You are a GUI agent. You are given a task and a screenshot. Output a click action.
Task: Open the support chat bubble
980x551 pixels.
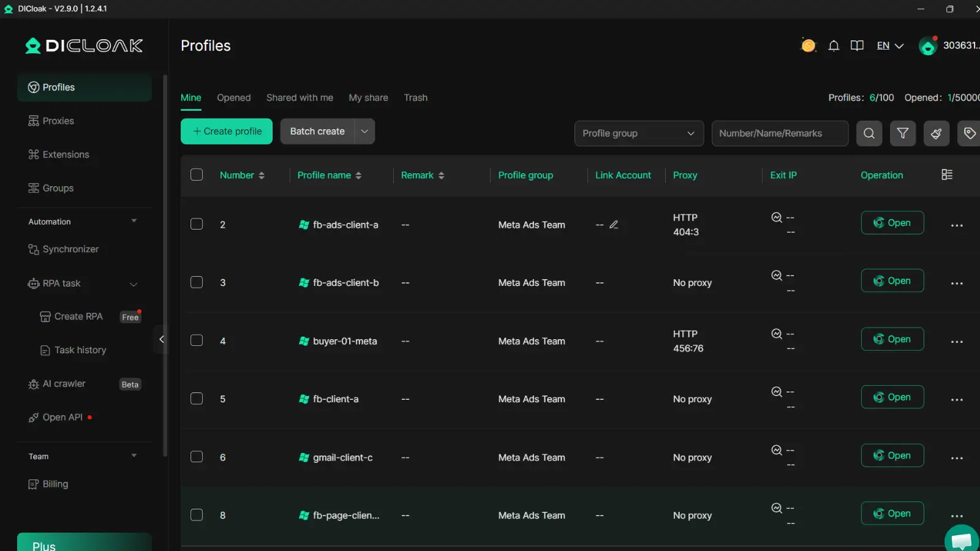tap(962, 539)
